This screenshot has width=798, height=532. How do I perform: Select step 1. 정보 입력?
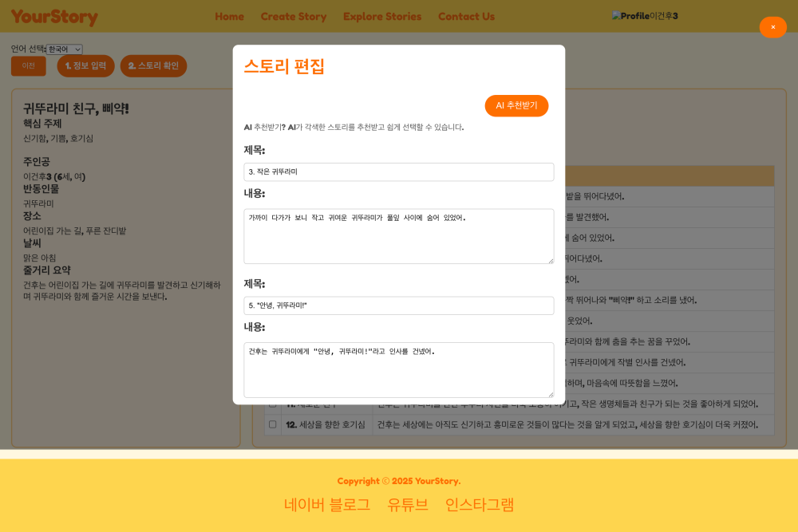(x=85, y=66)
